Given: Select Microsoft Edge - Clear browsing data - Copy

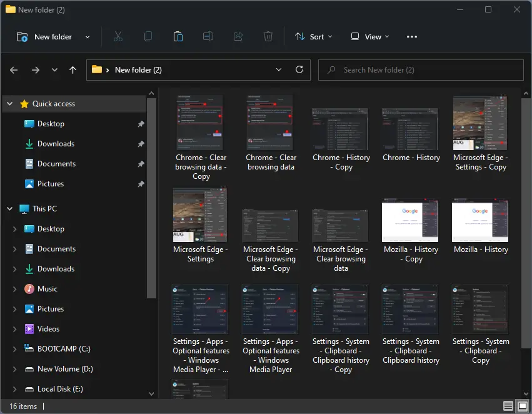Looking at the screenshot, I should pos(271,241).
